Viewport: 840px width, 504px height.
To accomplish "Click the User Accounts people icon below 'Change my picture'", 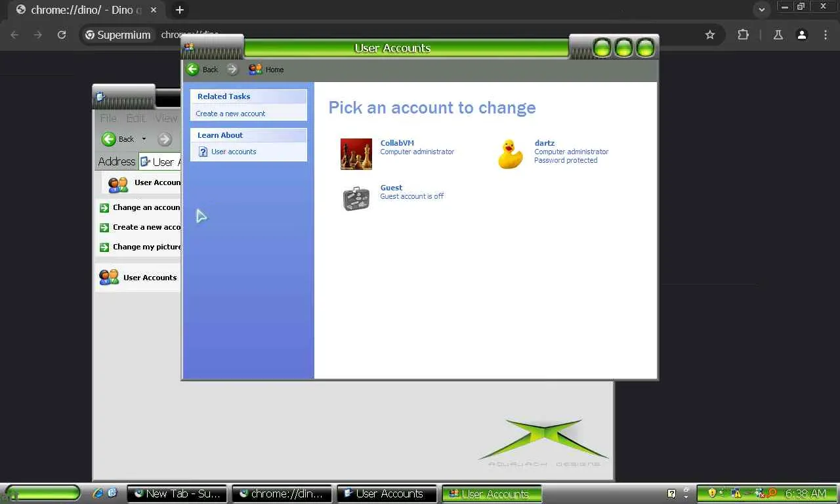I will click(109, 278).
